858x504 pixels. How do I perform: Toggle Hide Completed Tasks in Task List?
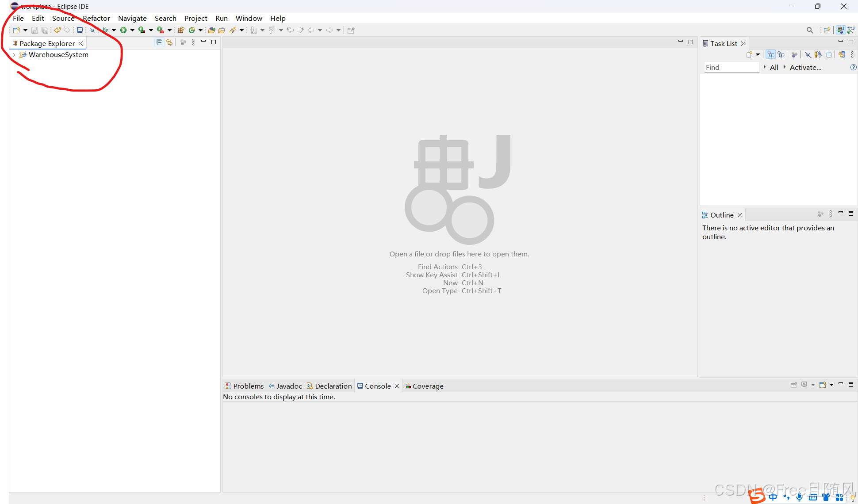click(808, 54)
